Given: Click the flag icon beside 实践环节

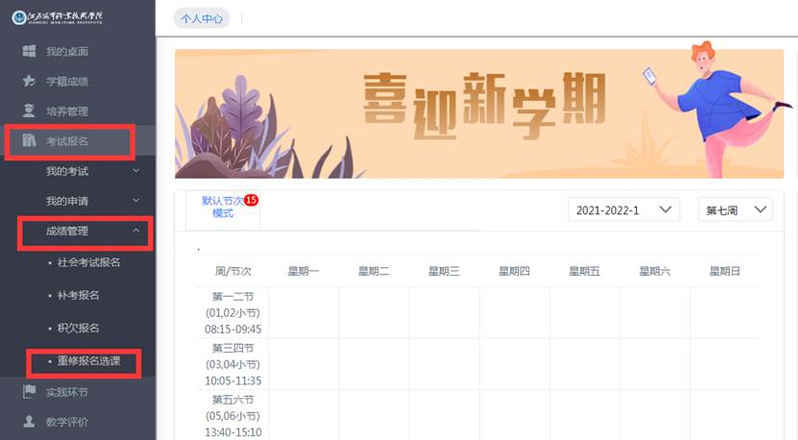Looking at the screenshot, I should pyautogui.click(x=29, y=391).
